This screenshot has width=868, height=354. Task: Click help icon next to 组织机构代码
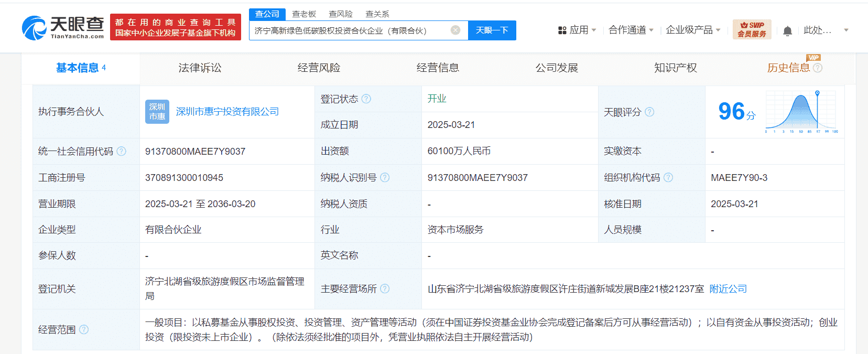(x=668, y=177)
